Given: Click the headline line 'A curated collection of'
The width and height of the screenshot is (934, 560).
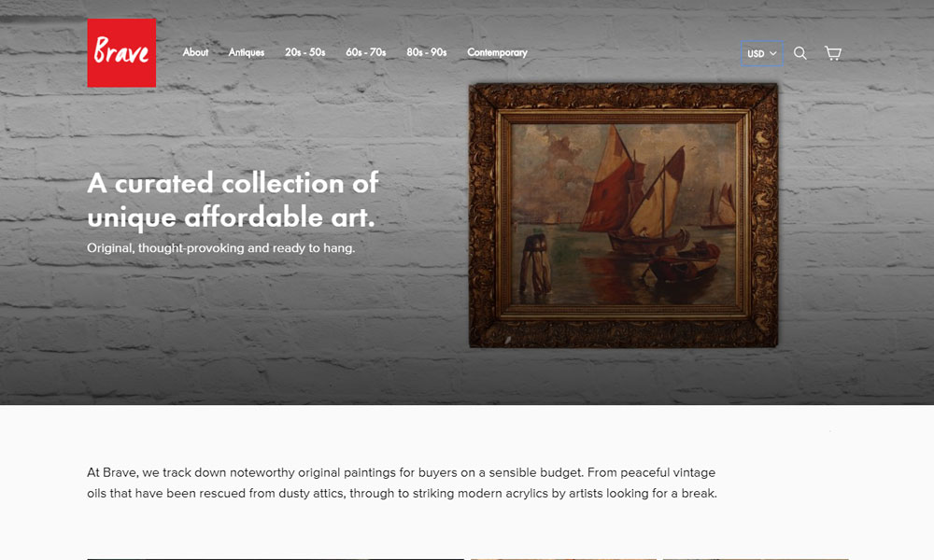Looking at the screenshot, I should pos(233,183).
